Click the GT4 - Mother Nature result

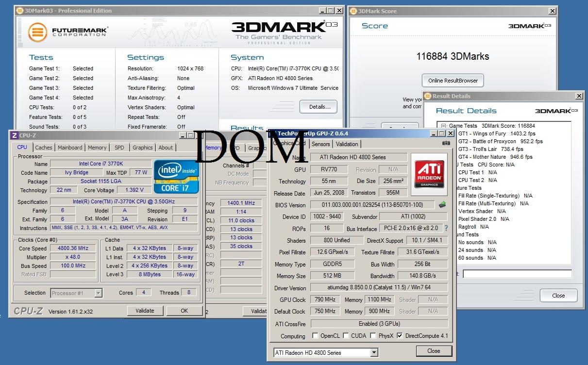pyautogui.click(x=495, y=157)
